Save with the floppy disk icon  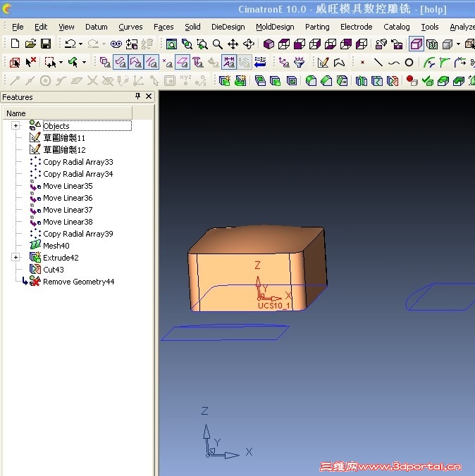click(46, 44)
